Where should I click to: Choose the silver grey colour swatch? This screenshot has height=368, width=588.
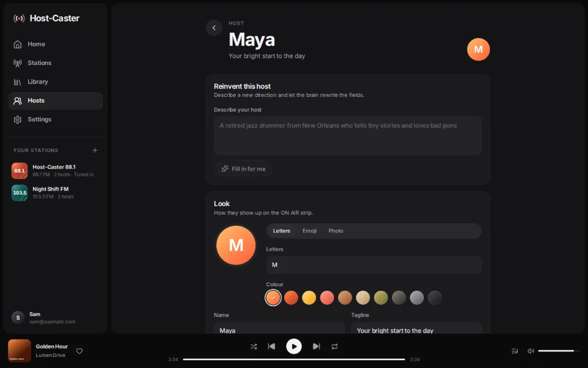point(417,298)
